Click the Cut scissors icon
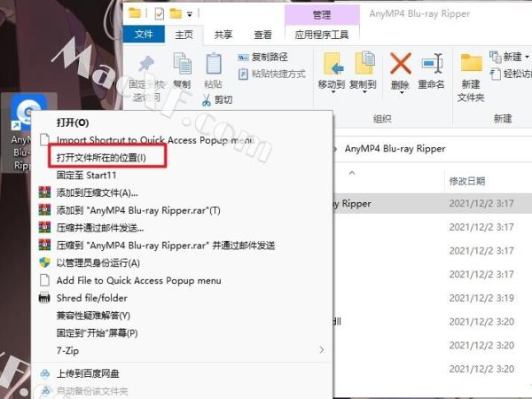This screenshot has height=399, width=532. (x=207, y=100)
